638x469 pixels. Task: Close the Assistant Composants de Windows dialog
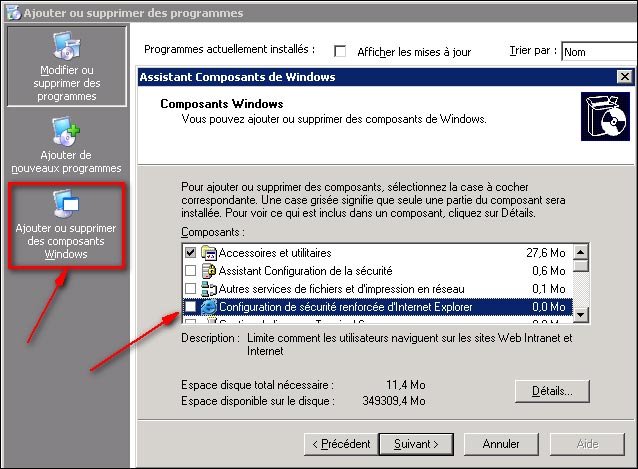[624, 77]
